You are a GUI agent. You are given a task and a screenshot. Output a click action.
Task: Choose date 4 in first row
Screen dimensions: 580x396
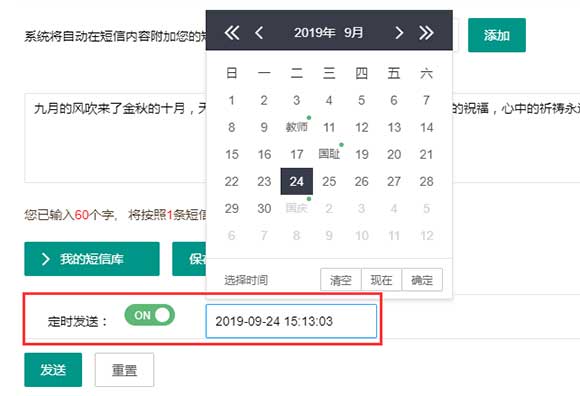[329, 100]
